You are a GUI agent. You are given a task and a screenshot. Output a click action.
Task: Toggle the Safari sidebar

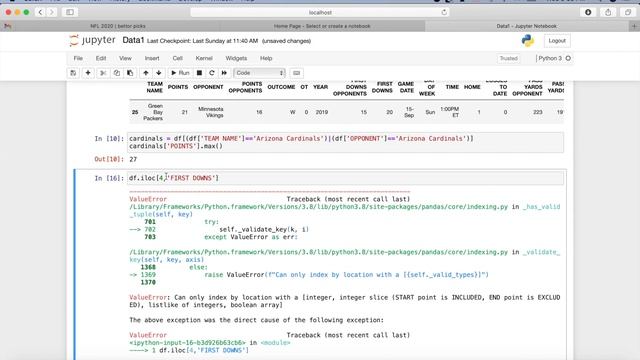tap(70, 12)
